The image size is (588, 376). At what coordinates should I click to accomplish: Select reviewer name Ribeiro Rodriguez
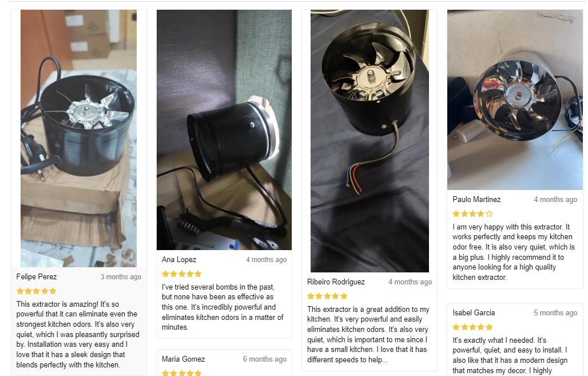(x=336, y=282)
